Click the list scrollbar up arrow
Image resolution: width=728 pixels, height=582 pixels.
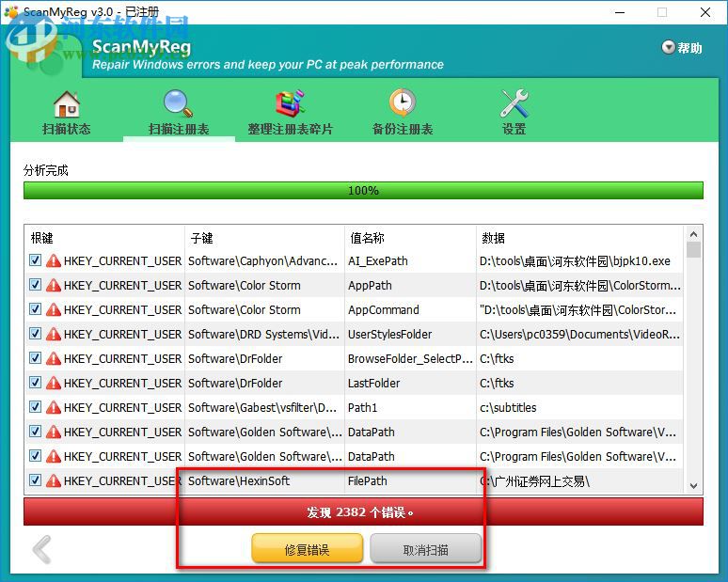tap(693, 234)
